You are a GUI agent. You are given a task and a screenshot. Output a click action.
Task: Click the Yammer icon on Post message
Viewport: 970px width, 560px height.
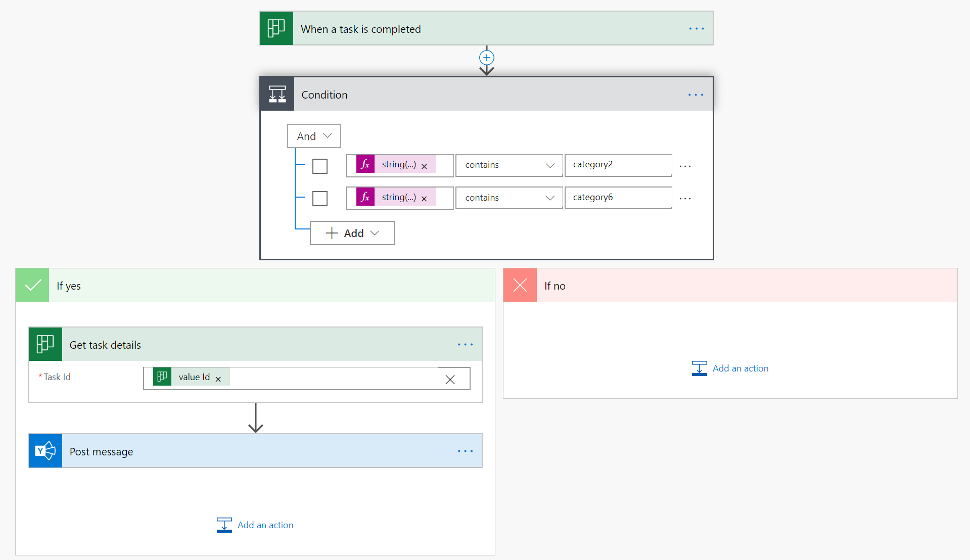(x=45, y=450)
